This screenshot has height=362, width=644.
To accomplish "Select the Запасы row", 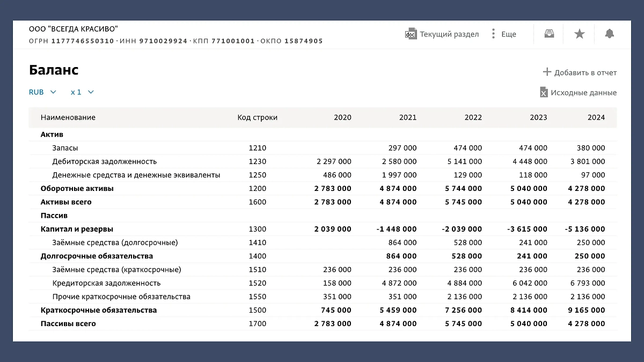I will [x=65, y=148].
